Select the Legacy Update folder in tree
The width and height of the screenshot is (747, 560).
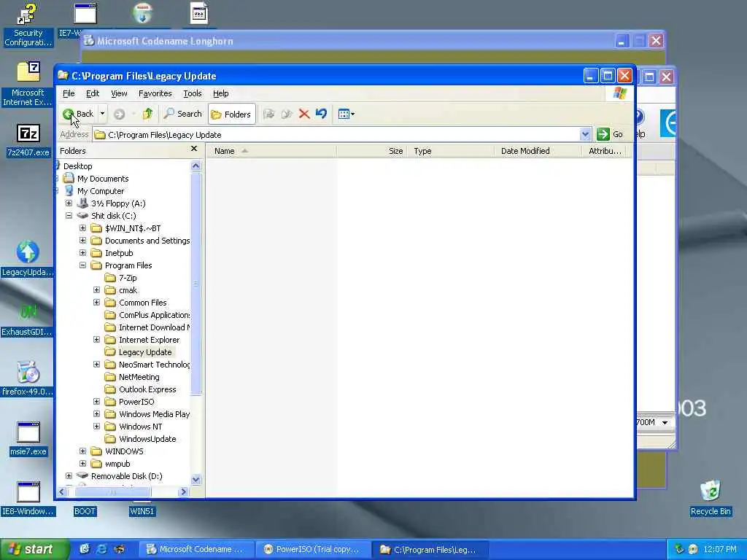tap(145, 352)
